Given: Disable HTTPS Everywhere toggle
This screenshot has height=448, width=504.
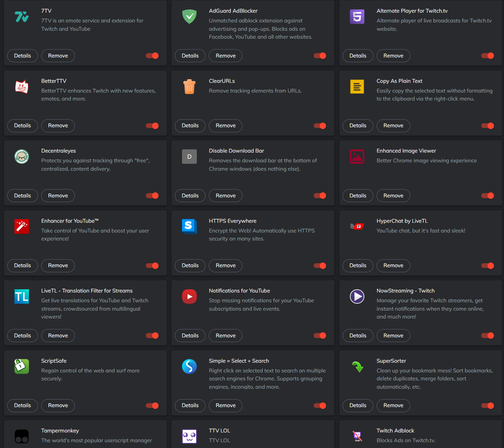Looking at the screenshot, I should pyautogui.click(x=320, y=266).
